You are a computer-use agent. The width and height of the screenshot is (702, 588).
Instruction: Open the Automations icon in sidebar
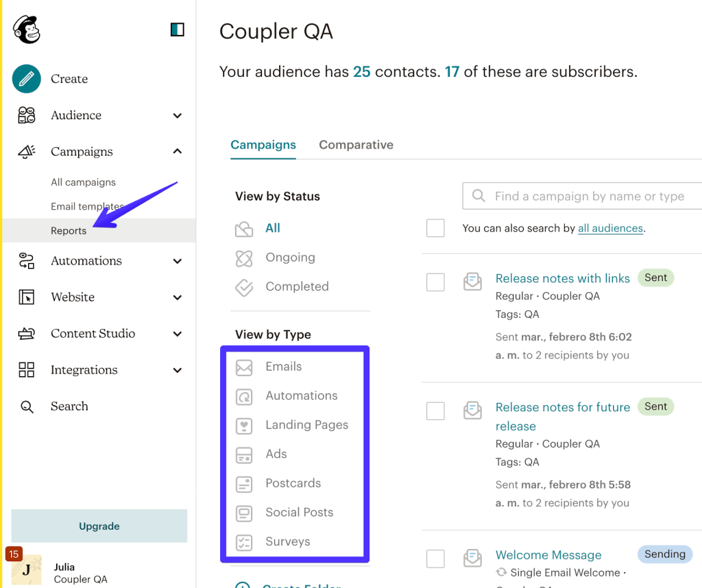pyautogui.click(x=26, y=260)
